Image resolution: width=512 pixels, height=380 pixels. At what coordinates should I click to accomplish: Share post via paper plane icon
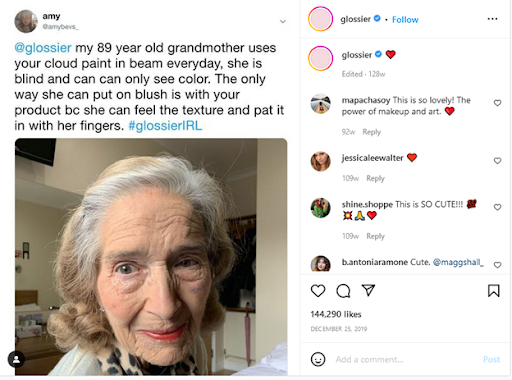click(368, 290)
